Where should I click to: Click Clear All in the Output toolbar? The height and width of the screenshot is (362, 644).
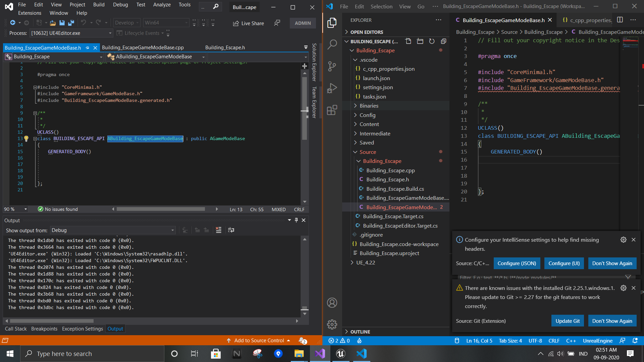[x=219, y=230]
